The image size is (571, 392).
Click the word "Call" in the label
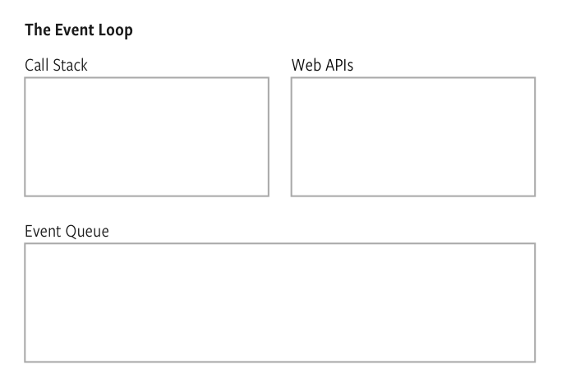[37, 65]
